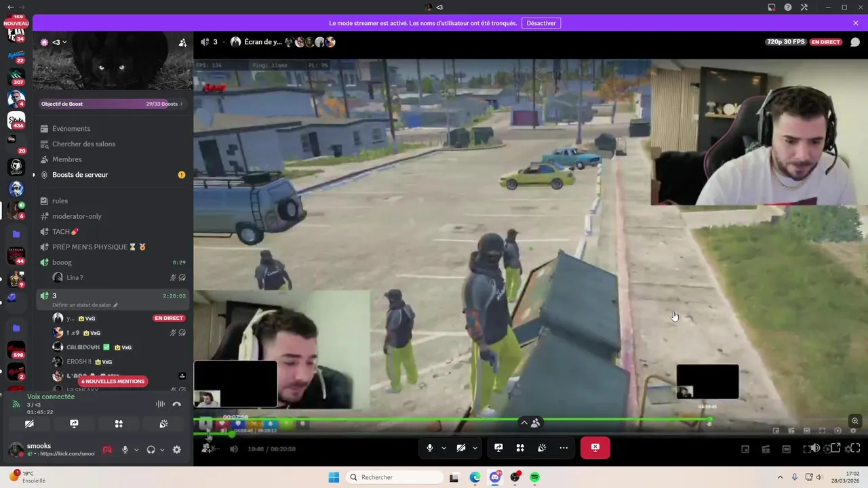
Task: Click share screen icon in call bar
Action: tap(498, 448)
